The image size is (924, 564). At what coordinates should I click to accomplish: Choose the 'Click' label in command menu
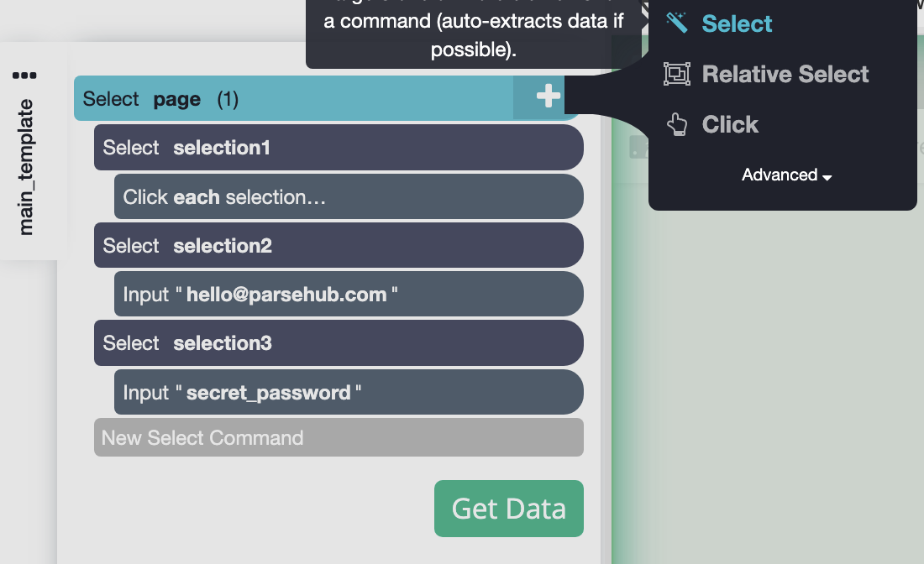730,124
